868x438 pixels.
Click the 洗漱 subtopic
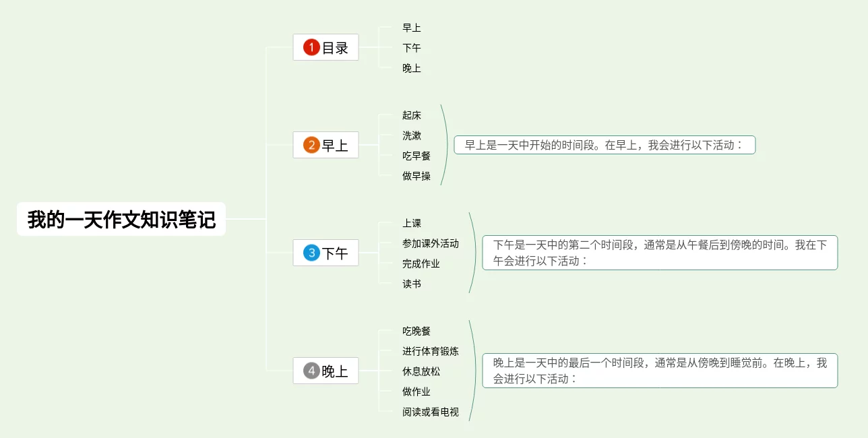[x=412, y=135]
